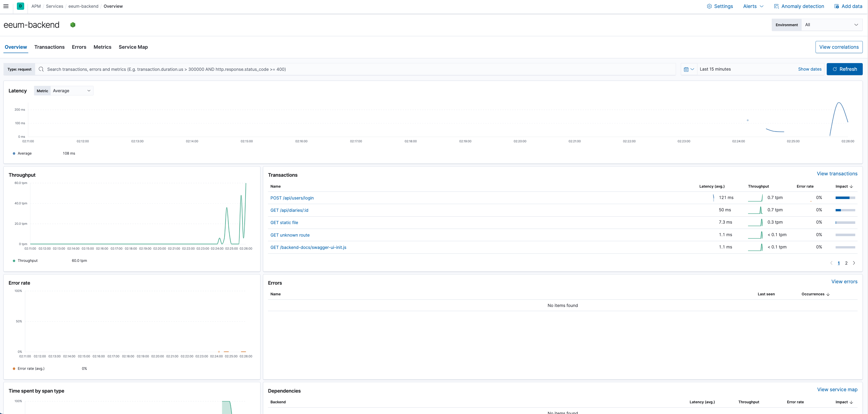Screen dimensions: 868x414
Task: Switch to the Transactions tab
Action: point(49,47)
